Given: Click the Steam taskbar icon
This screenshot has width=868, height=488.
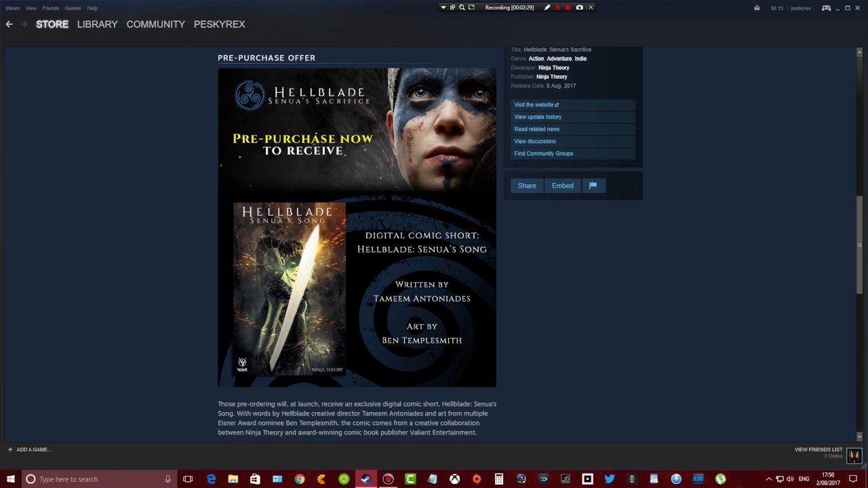Looking at the screenshot, I should click(366, 479).
